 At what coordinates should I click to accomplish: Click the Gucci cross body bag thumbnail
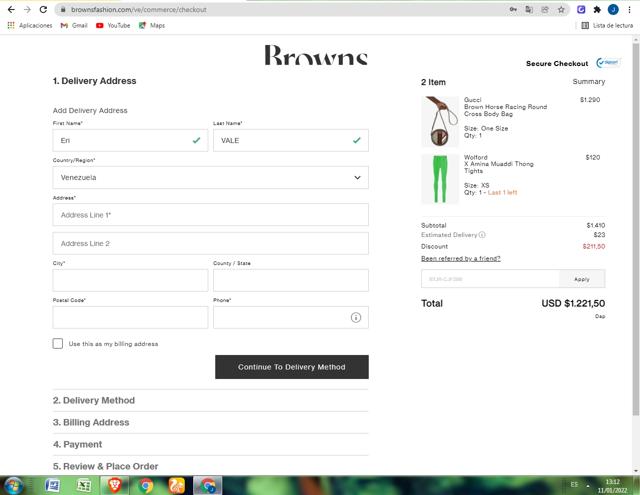pyautogui.click(x=440, y=121)
